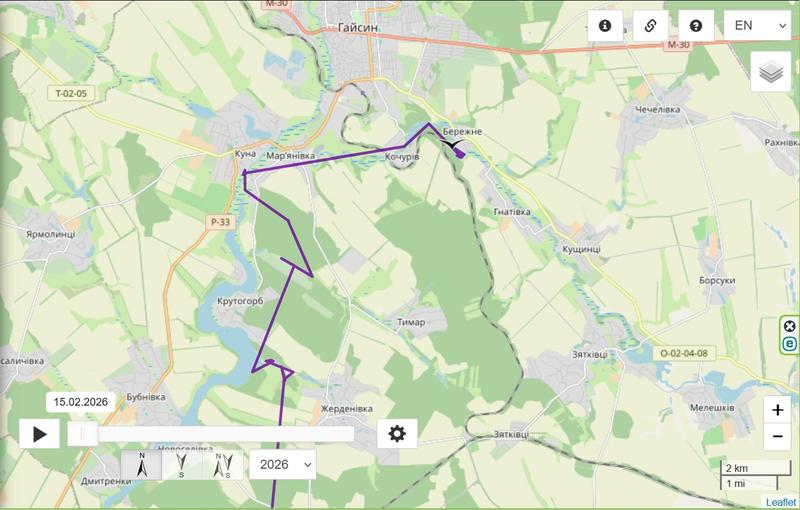Click the bird marker near Бережне

point(453,146)
